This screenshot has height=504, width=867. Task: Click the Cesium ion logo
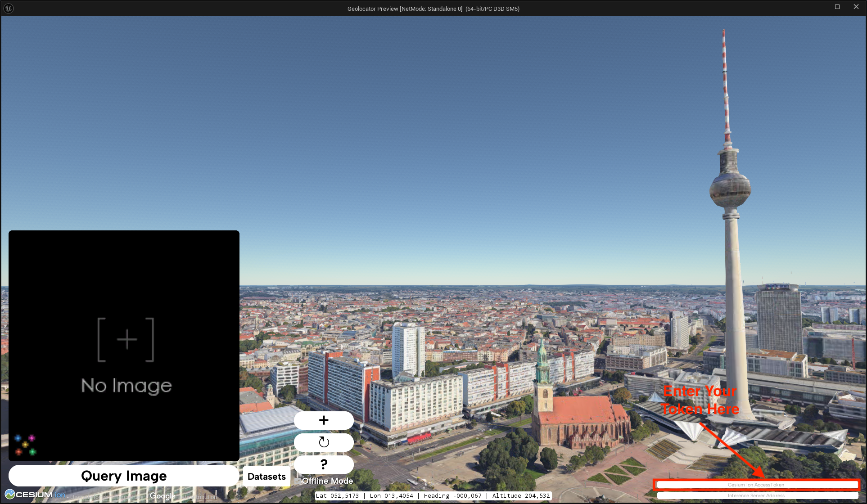pyautogui.click(x=35, y=495)
